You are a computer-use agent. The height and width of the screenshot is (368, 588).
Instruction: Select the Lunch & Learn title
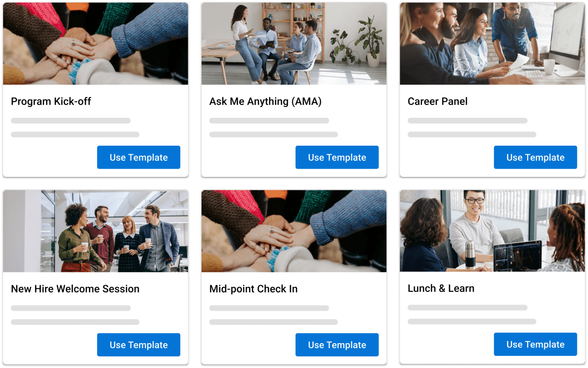(x=441, y=288)
